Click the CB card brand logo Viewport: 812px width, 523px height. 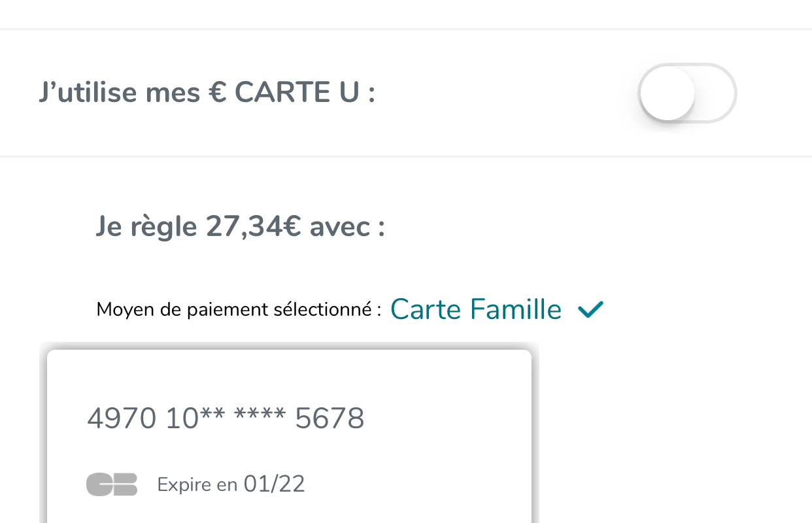pos(112,484)
